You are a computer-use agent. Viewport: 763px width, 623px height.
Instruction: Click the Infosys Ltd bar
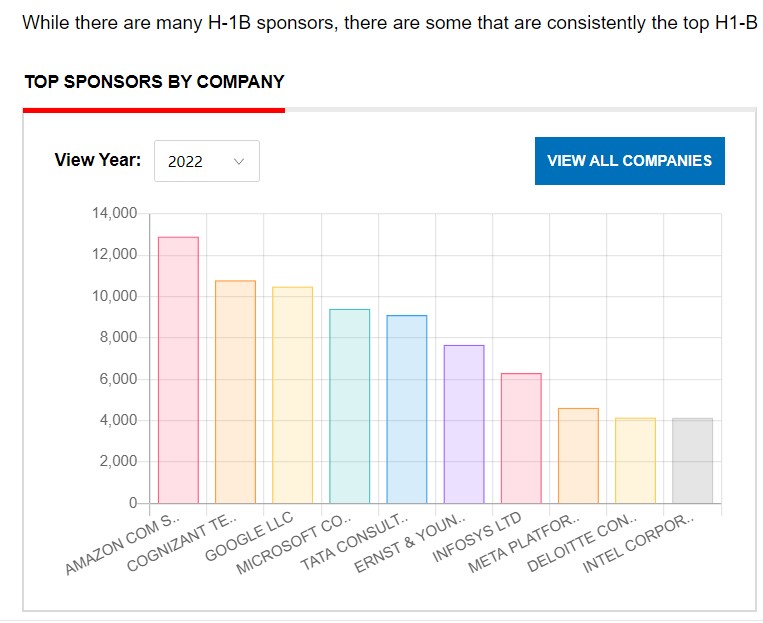[521, 438]
